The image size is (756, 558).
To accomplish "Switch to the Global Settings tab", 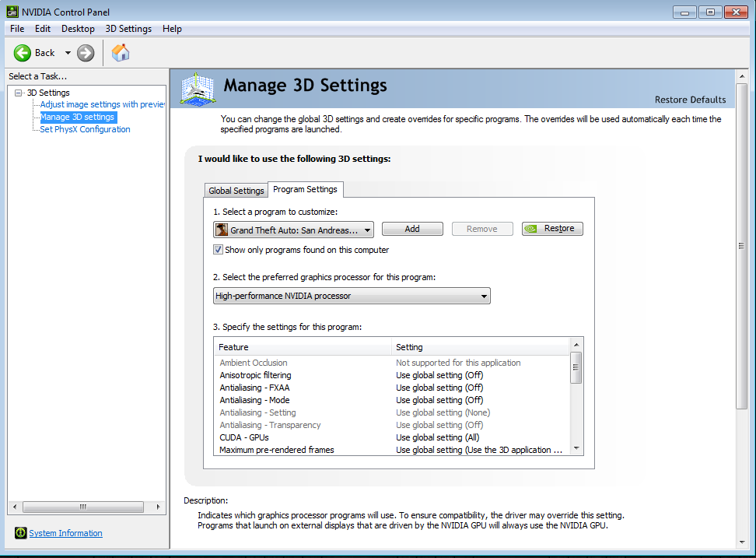I will point(236,191).
